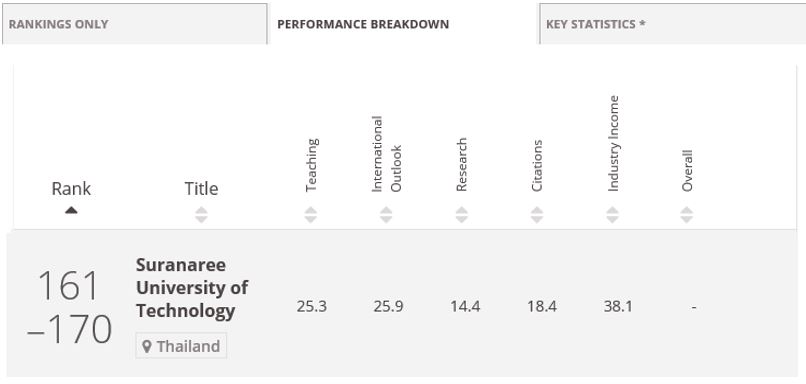806x384 pixels.
Task: Click the Rank column header text
Action: (x=71, y=189)
